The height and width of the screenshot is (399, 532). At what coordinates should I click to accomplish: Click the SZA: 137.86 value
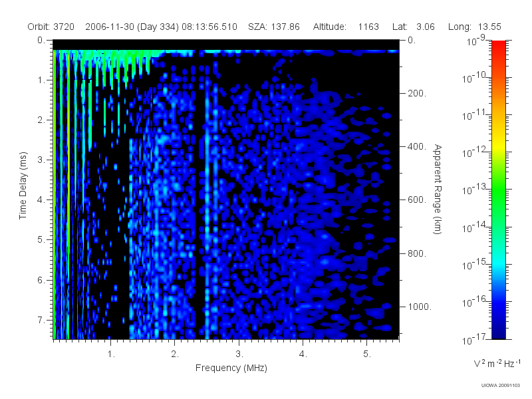tap(274, 27)
